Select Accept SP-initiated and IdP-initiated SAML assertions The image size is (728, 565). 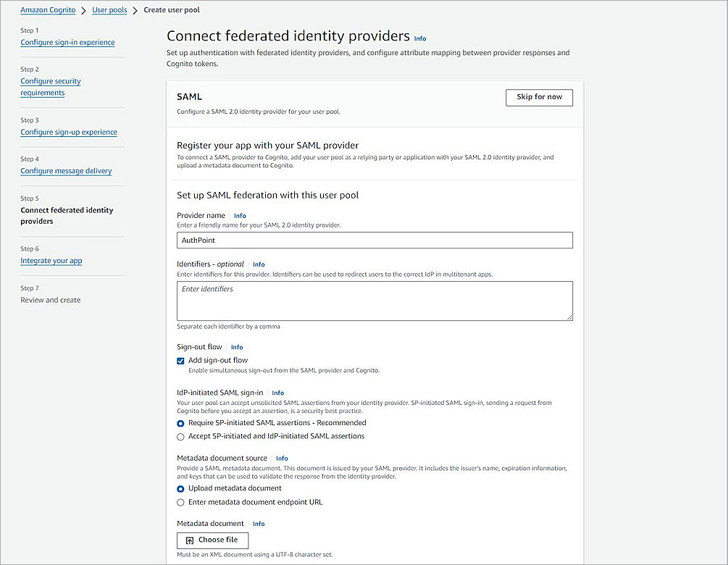180,436
